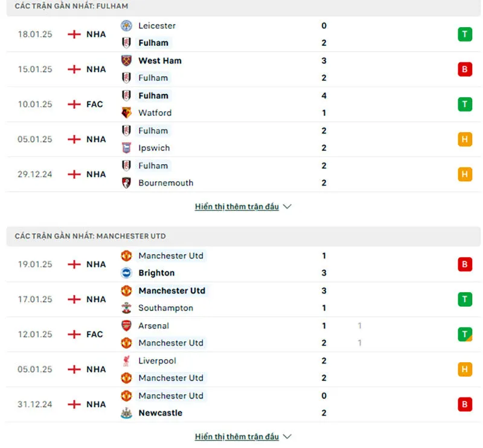Viewport: 483px width, 448px height.
Task: Click the orange H badge for Liverpool match
Action: [x=464, y=370]
